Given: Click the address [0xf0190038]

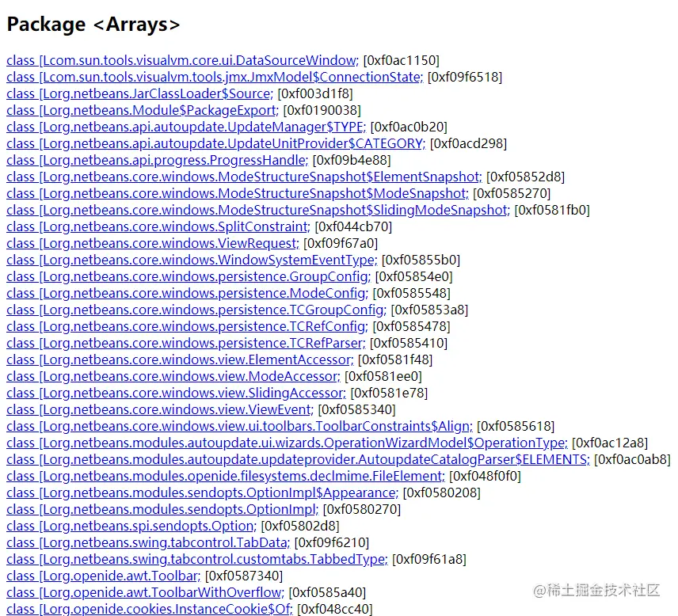Looking at the screenshot, I should pyautogui.click(x=322, y=110).
